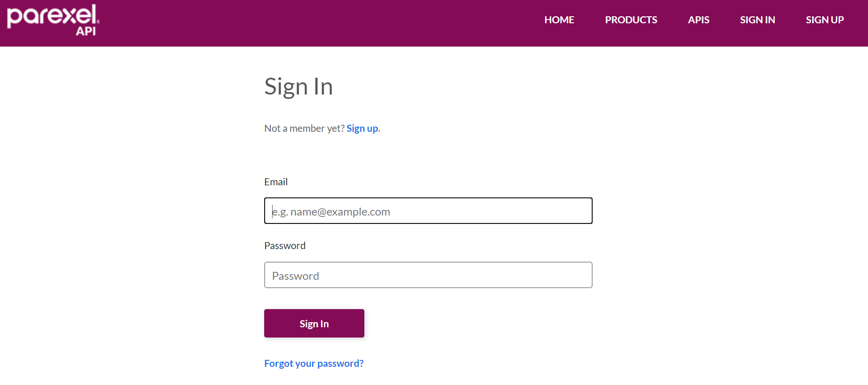This screenshot has height=385, width=868.
Task: Click the Password field label
Action: (285, 245)
